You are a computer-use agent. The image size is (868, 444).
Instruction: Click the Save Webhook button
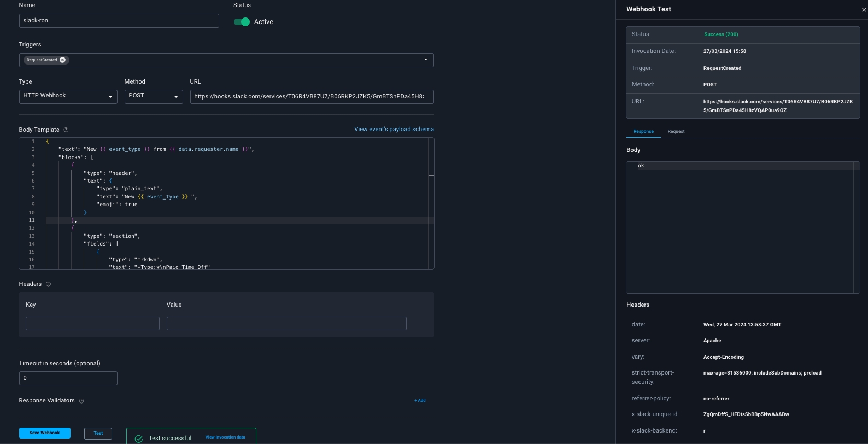[x=45, y=433]
